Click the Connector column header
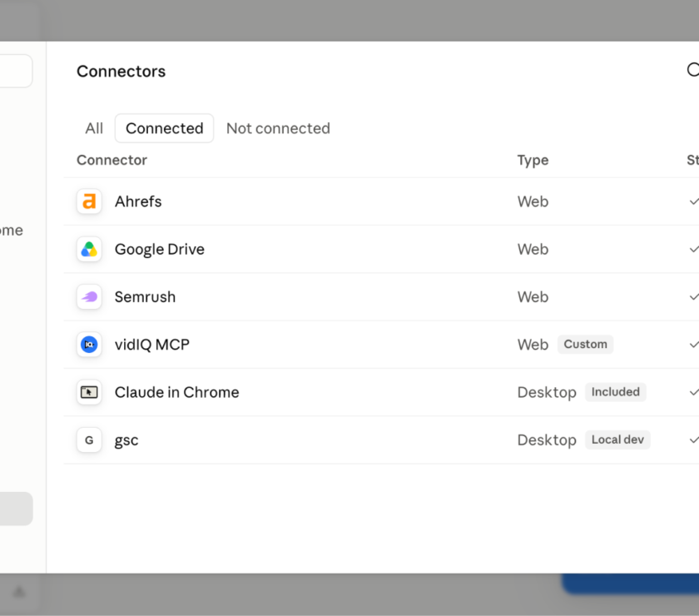 pos(112,160)
